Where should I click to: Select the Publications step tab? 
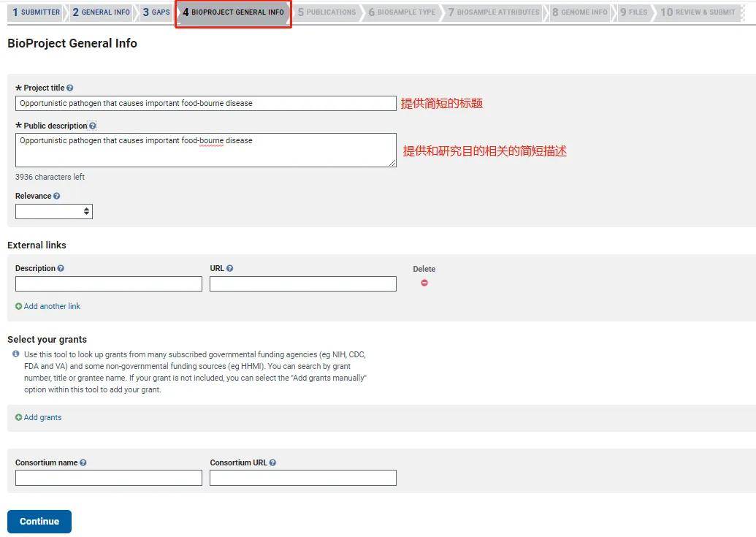click(x=327, y=12)
